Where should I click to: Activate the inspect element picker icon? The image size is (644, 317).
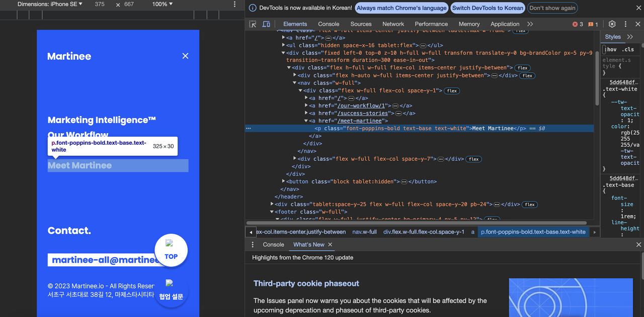tap(253, 24)
